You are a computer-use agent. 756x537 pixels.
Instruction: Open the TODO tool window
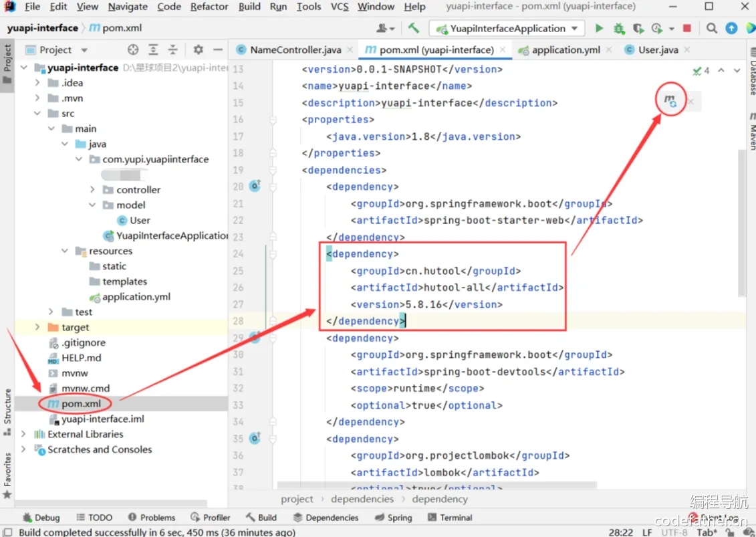coord(94,517)
